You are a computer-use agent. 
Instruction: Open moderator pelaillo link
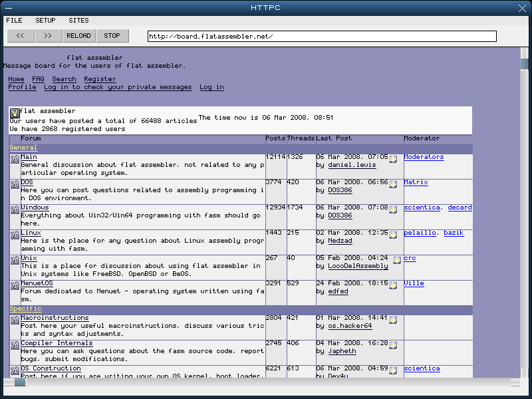pyautogui.click(x=420, y=233)
